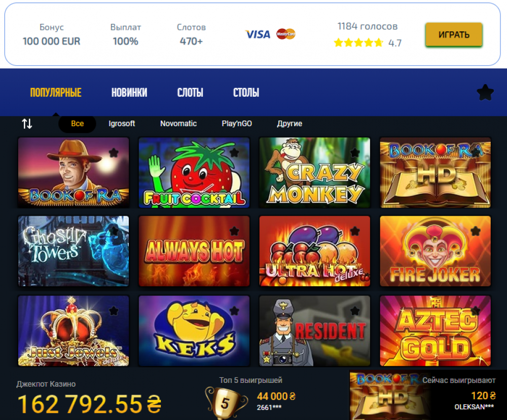Show Play'nGO games
The width and height of the screenshot is (507, 420).
coord(237,124)
